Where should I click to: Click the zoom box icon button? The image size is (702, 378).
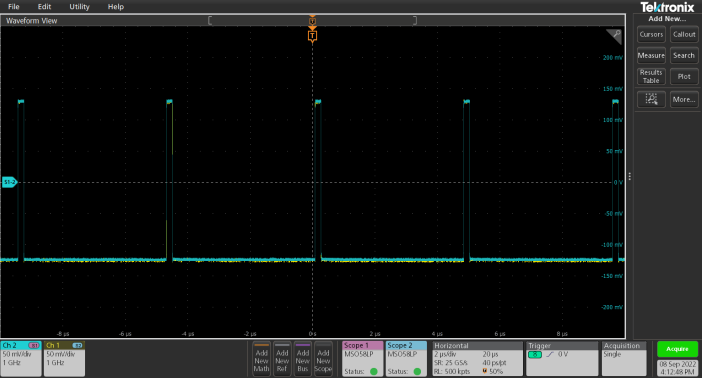coord(651,99)
